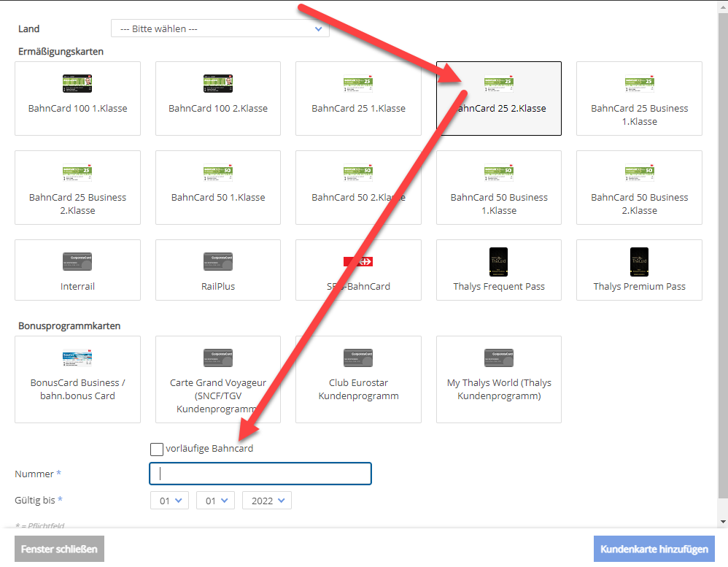Click the Ermäßigungskarten heading

tap(61, 52)
